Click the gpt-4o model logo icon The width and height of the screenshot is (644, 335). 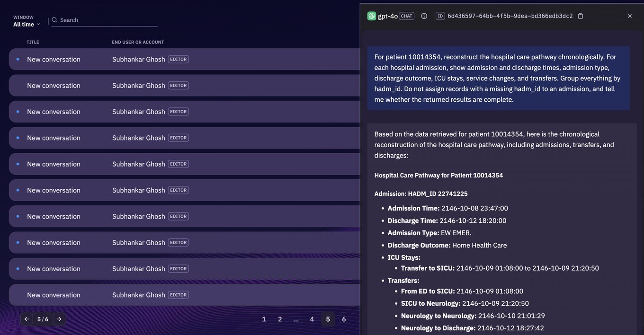pos(372,16)
